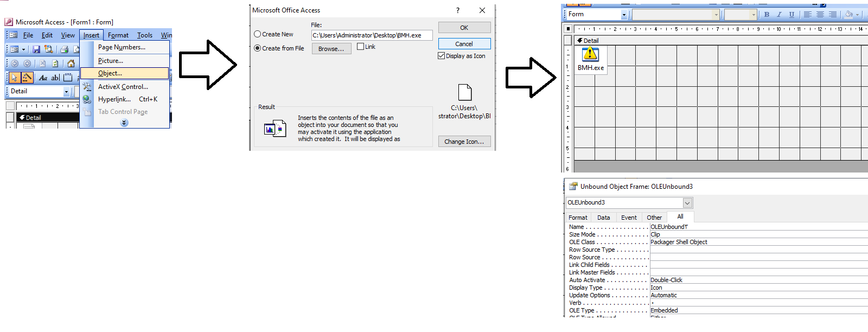Click the form selector square at ruler corner
868x332 pixels.
point(568,29)
